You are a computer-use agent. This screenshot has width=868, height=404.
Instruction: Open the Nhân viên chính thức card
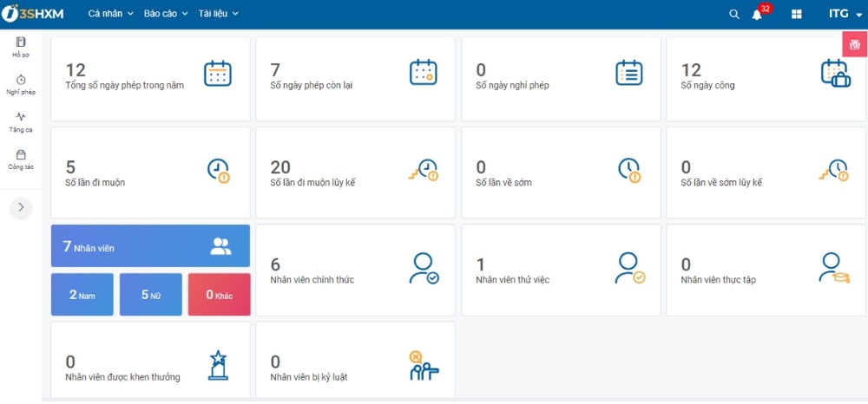pyautogui.click(x=355, y=270)
